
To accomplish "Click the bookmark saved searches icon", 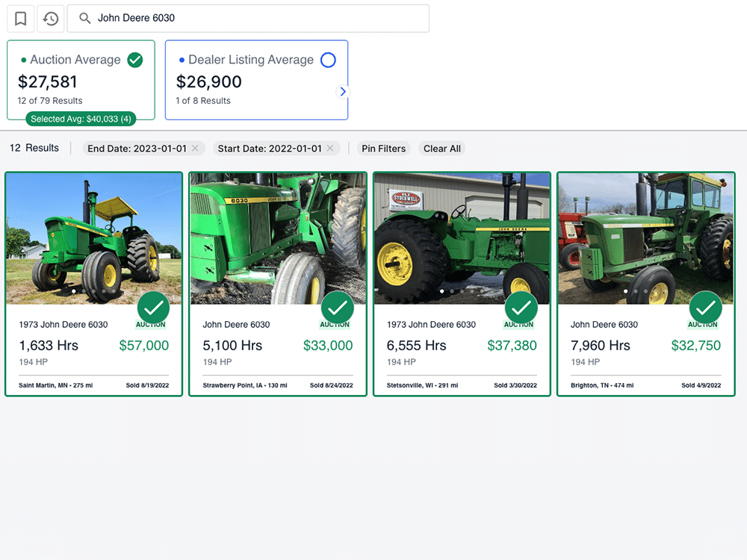I will tap(20, 19).
